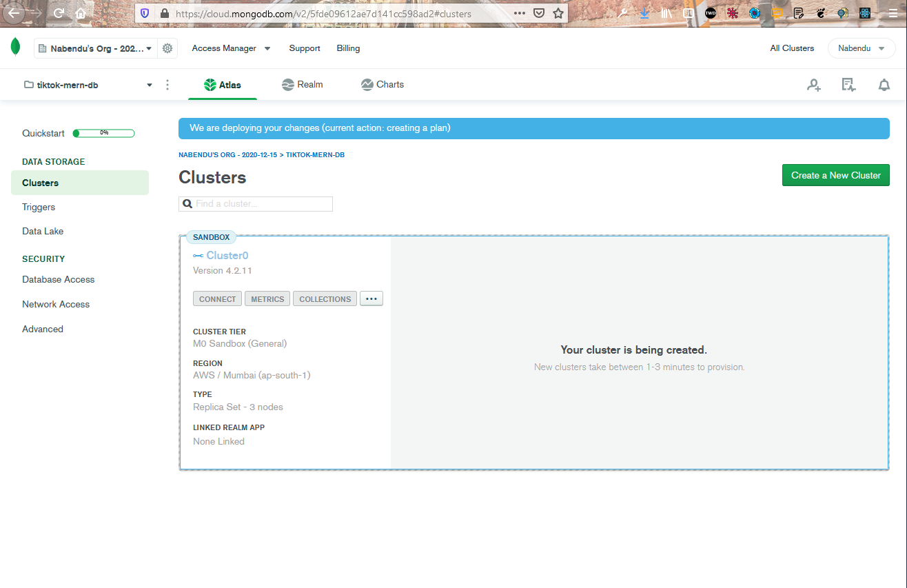Click the red virus-like extension icon
Screen dimensions: 907x588
point(733,13)
